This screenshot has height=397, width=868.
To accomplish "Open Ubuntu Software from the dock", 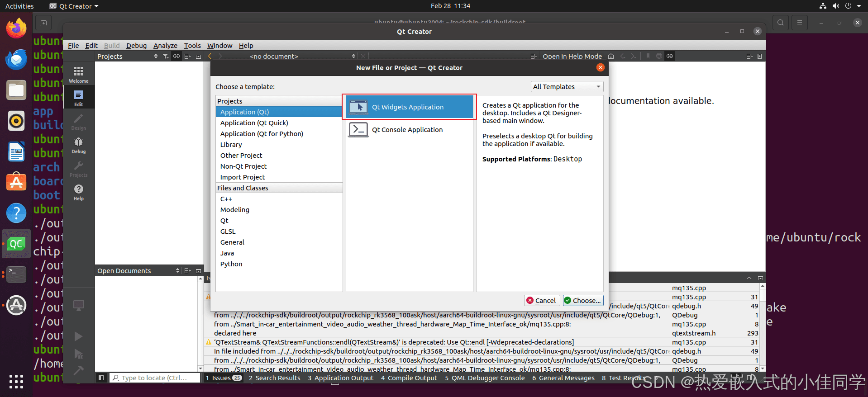I will [16, 182].
